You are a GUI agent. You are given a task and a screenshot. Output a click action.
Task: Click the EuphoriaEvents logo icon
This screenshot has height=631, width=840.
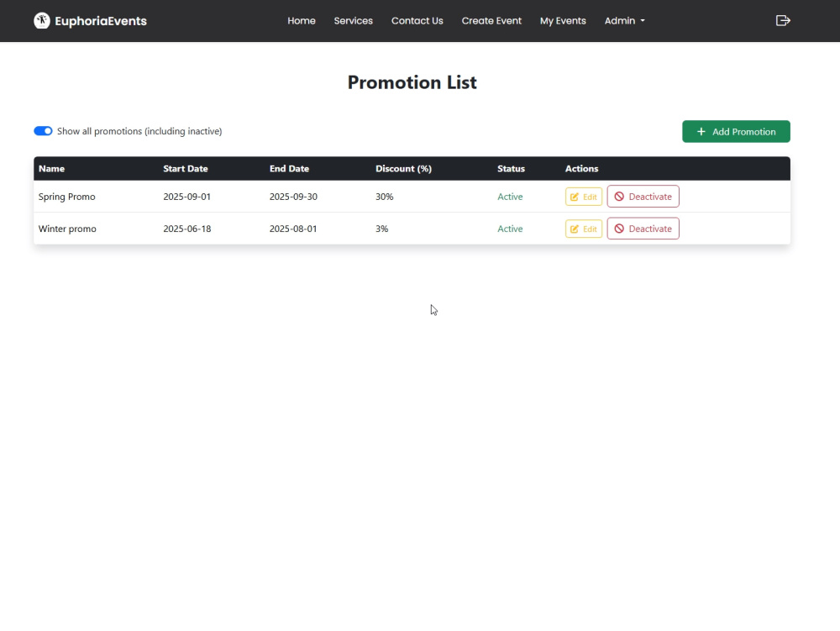point(42,21)
